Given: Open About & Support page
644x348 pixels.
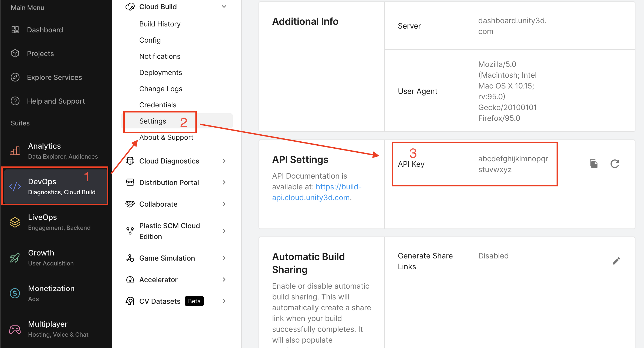Looking at the screenshot, I should pos(166,137).
